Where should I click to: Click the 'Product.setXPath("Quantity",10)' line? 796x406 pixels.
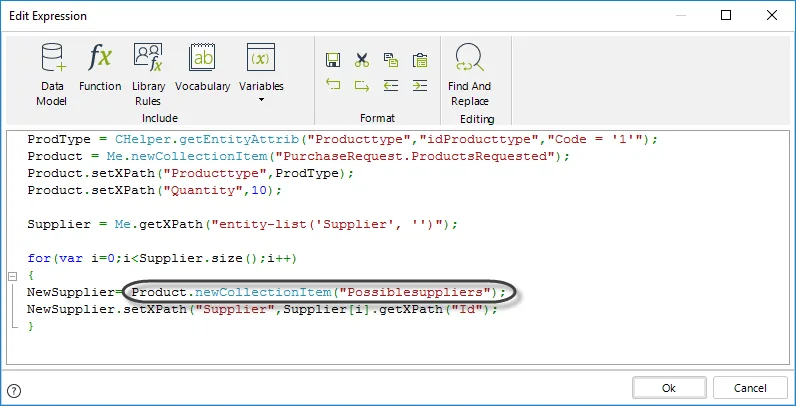click(154, 191)
